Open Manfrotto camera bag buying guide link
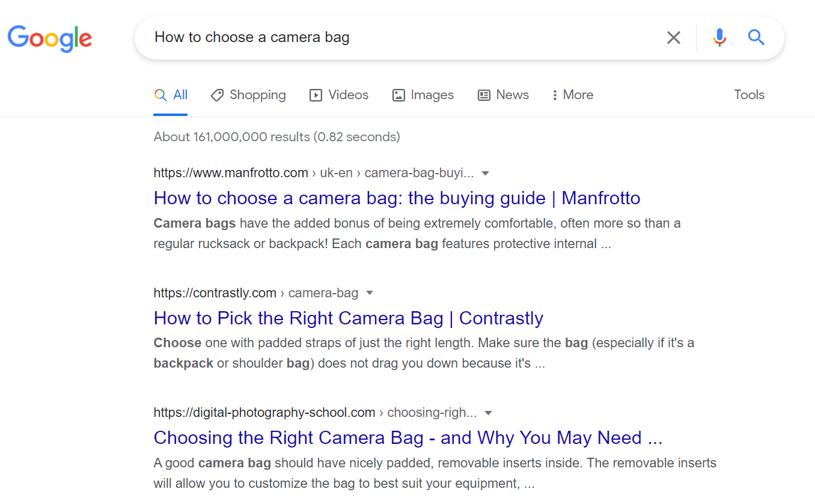This screenshot has width=815, height=504. point(397,198)
